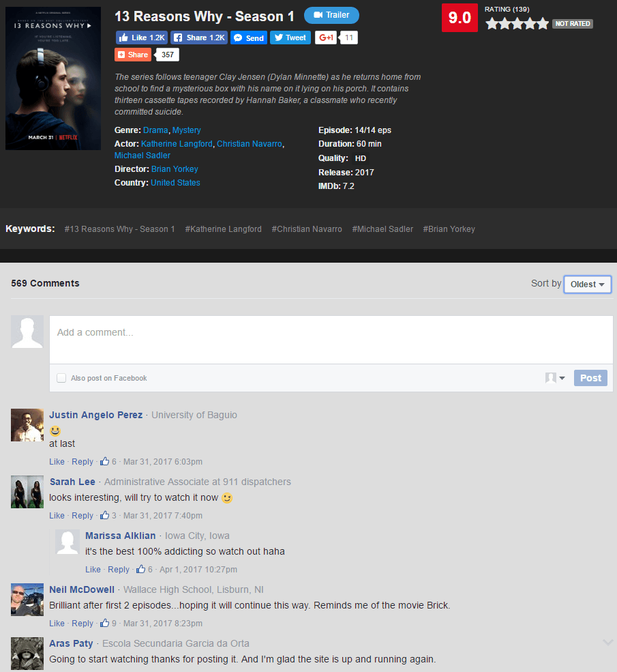The width and height of the screenshot is (617, 672).
Task: Reply to Marissa Alklian's comment
Action: [x=119, y=570]
